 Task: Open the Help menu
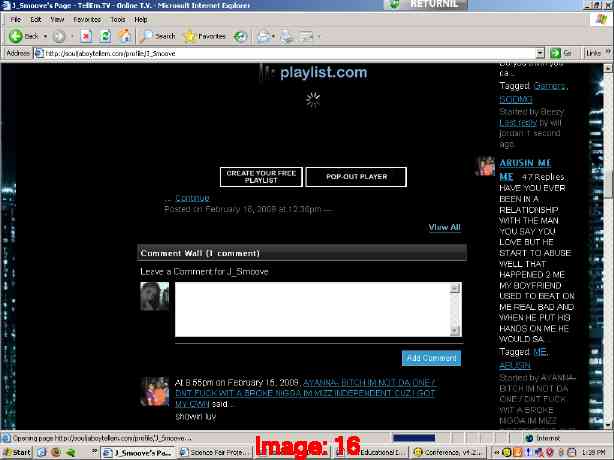(x=141, y=19)
